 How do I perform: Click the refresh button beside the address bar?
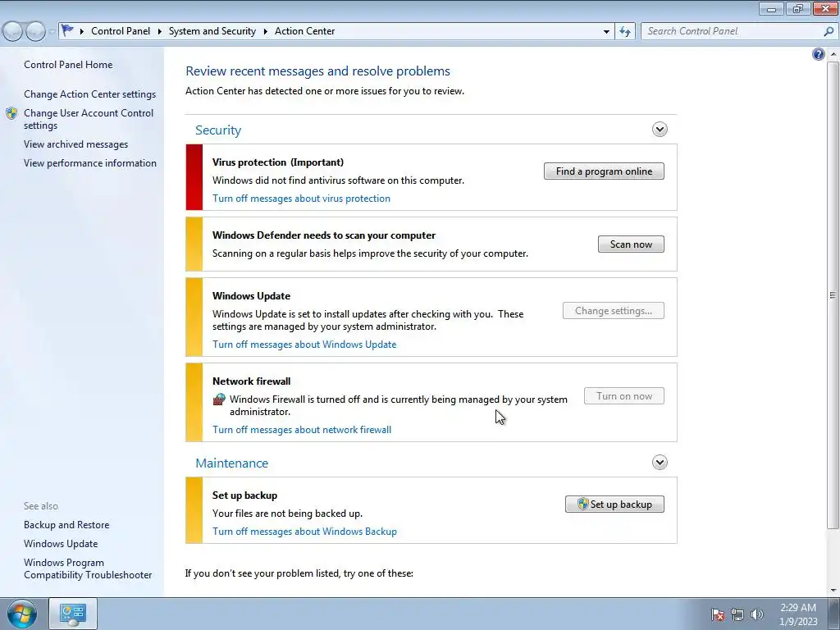624,31
